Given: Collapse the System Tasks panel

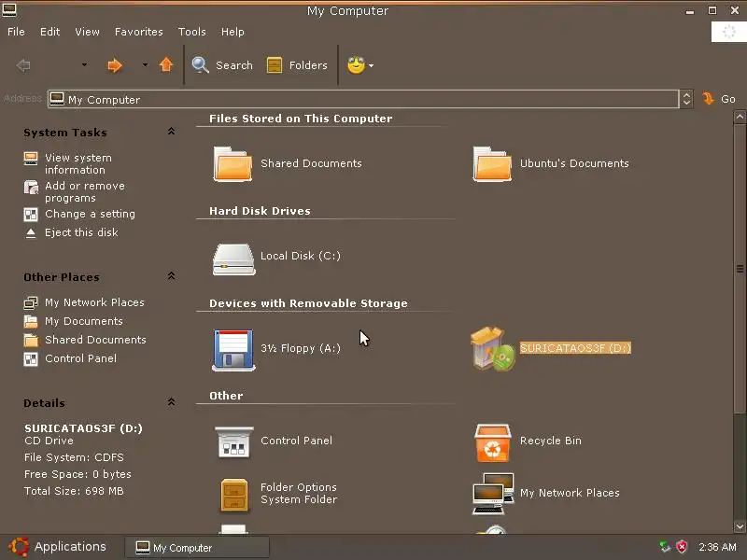Looking at the screenshot, I should [171, 132].
